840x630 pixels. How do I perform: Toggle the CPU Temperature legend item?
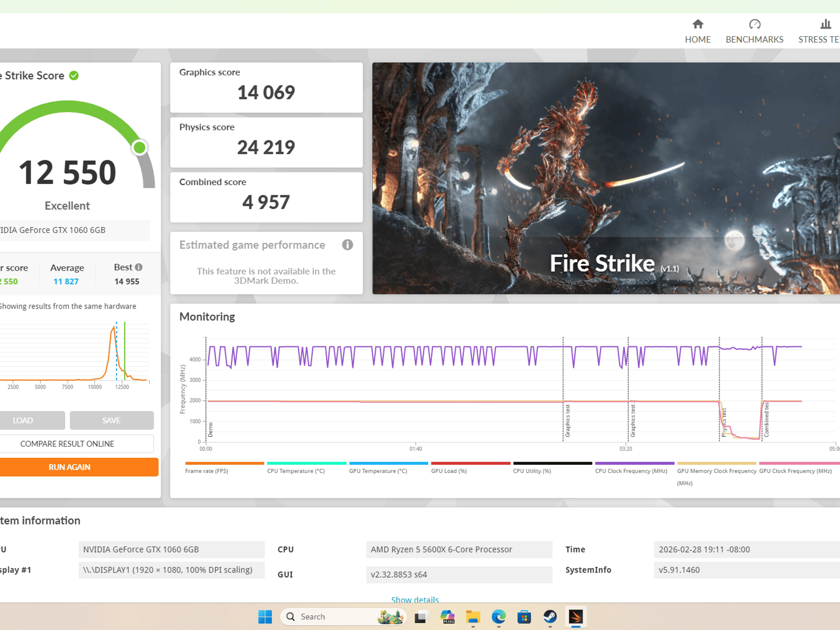tap(306, 468)
